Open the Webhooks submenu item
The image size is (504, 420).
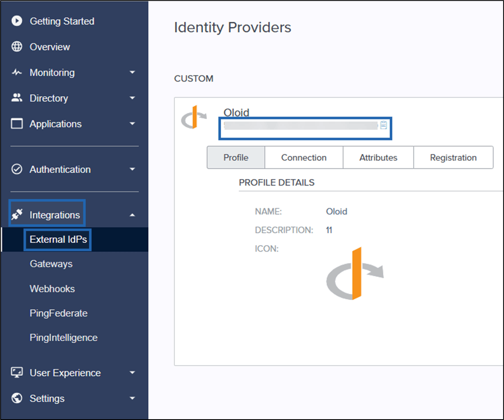pyautogui.click(x=52, y=289)
